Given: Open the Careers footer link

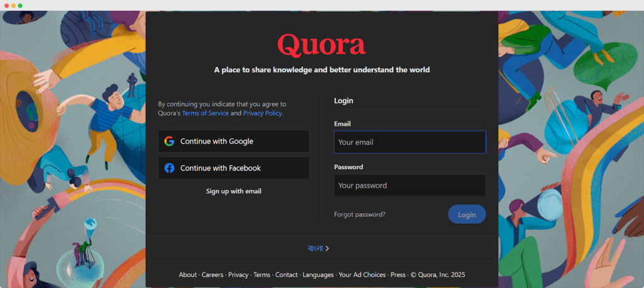Looking at the screenshot, I should (213, 275).
